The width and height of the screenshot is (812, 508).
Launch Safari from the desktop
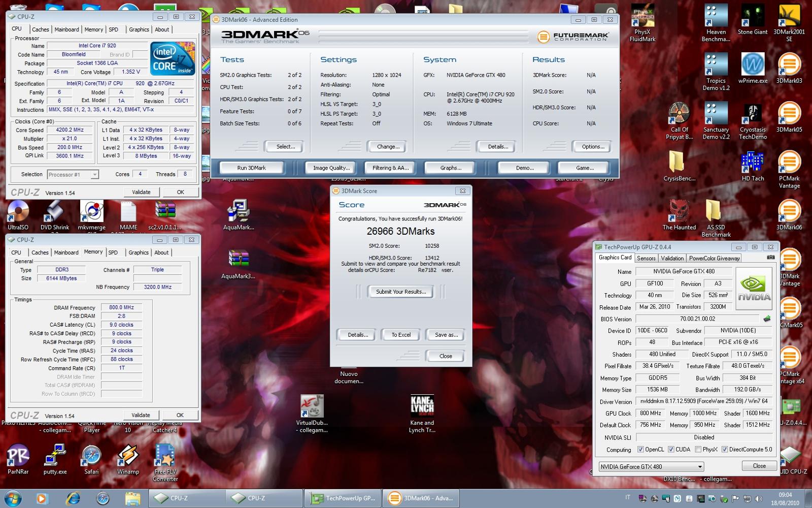pyautogui.click(x=91, y=459)
